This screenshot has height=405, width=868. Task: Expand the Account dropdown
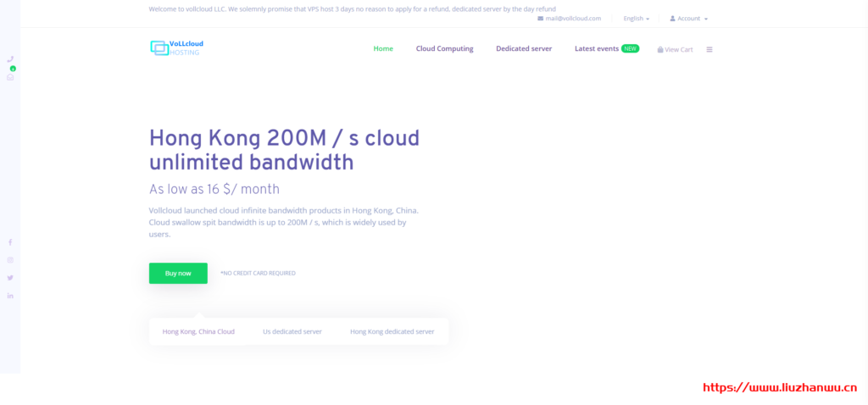click(688, 18)
